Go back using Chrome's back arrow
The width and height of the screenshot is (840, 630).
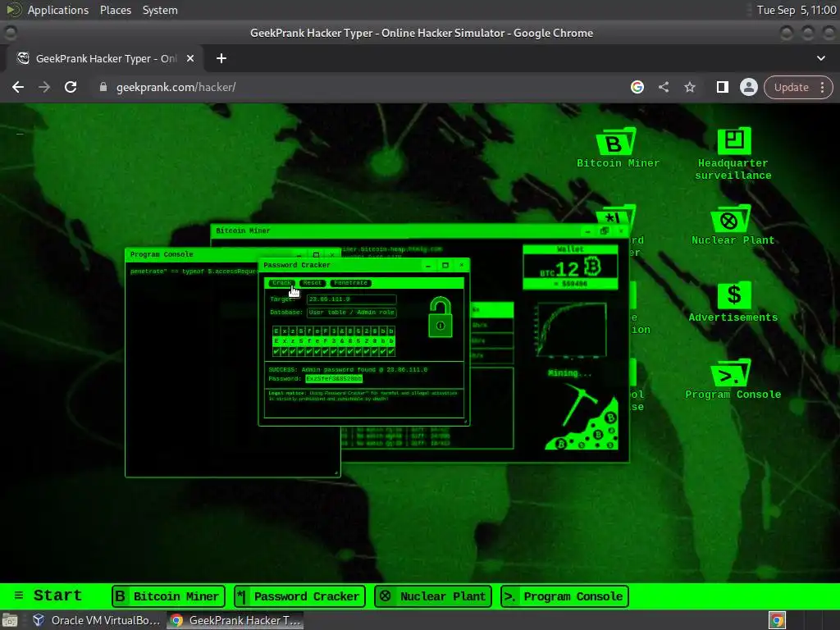tap(18, 87)
